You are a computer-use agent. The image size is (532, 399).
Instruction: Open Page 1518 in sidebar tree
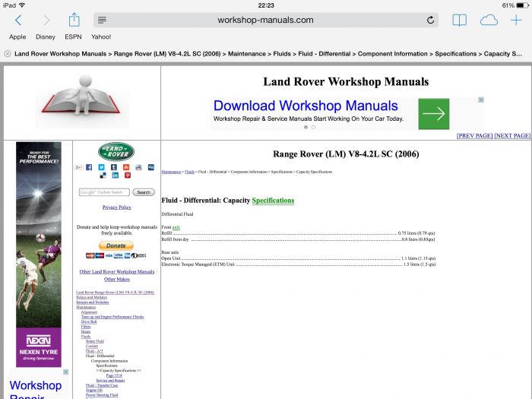click(114, 375)
